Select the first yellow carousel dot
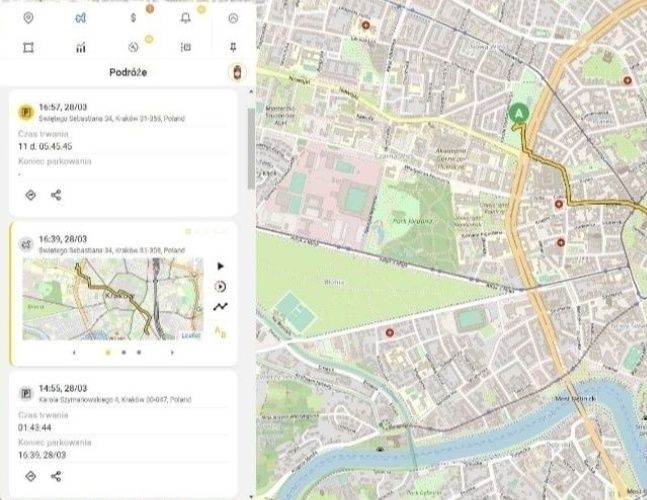Image resolution: width=647 pixels, height=500 pixels. (x=108, y=352)
